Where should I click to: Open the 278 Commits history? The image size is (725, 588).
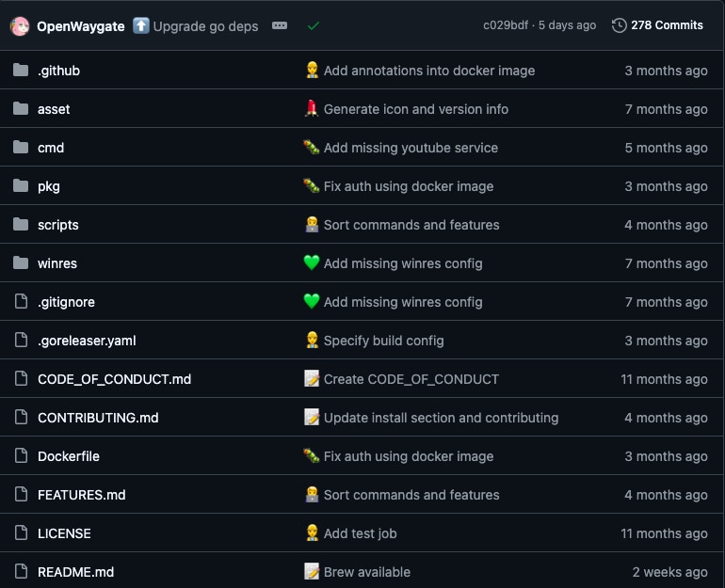click(657, 25)
